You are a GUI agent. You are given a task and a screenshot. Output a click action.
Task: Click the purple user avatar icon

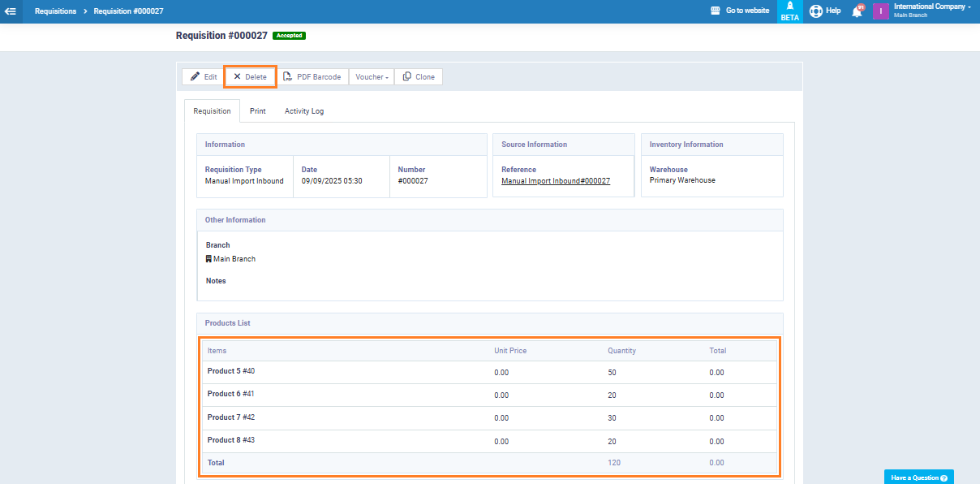pos(881,11)
